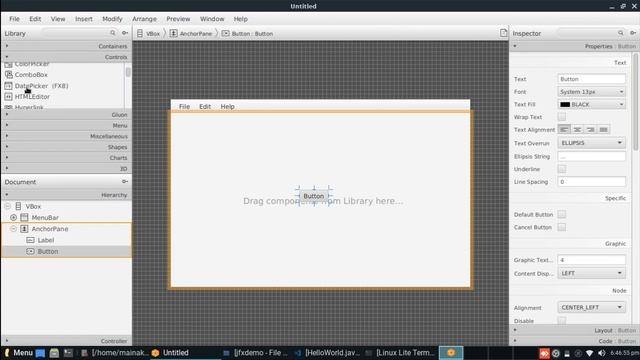This screenshot has width=640, height=360.
Task: Click the Button icon in the breadcrumb
Action: pos(225,33)
